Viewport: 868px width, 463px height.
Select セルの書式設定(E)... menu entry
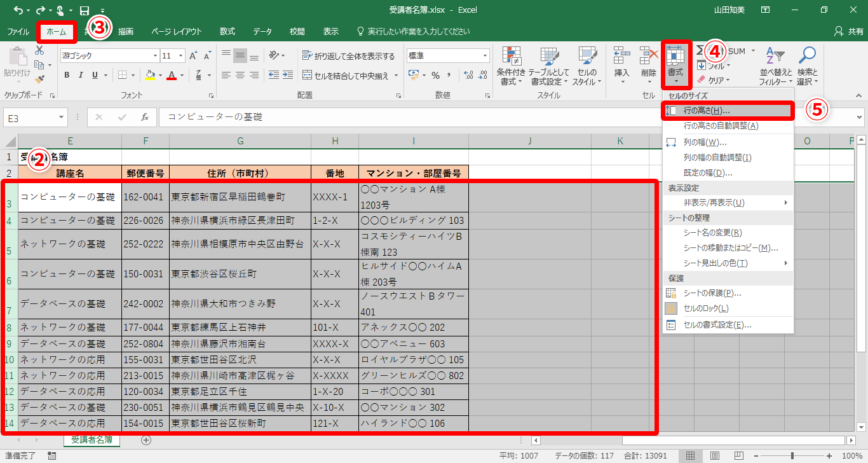tap(728, 325)
